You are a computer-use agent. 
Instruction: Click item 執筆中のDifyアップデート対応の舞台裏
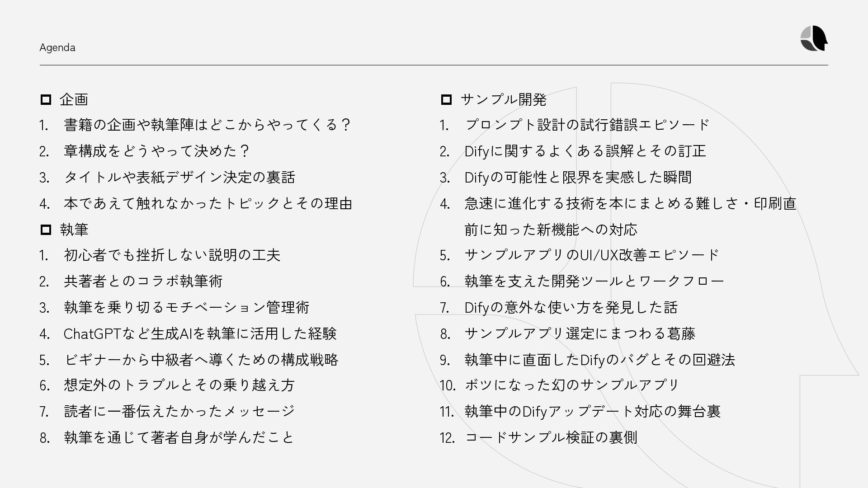click(x=593, y=411)
